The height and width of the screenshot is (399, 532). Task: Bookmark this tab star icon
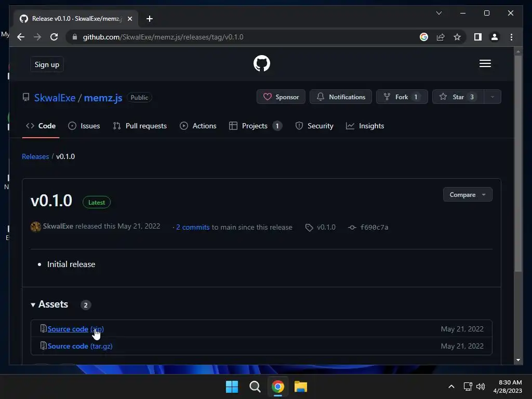(457, 37)
